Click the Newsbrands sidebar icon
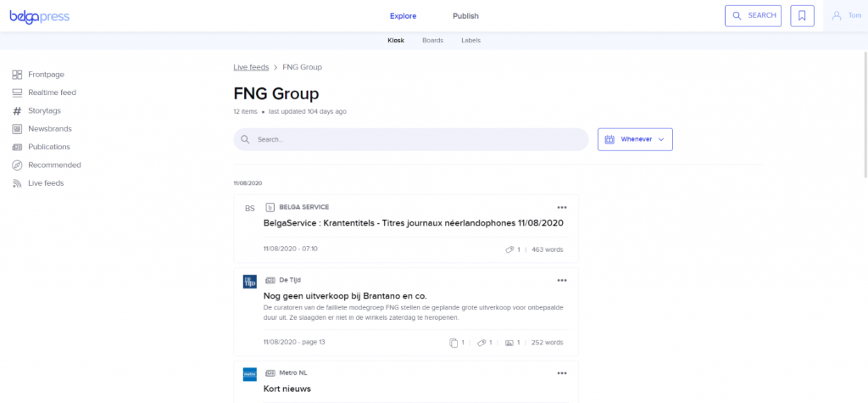 [17, 129]
